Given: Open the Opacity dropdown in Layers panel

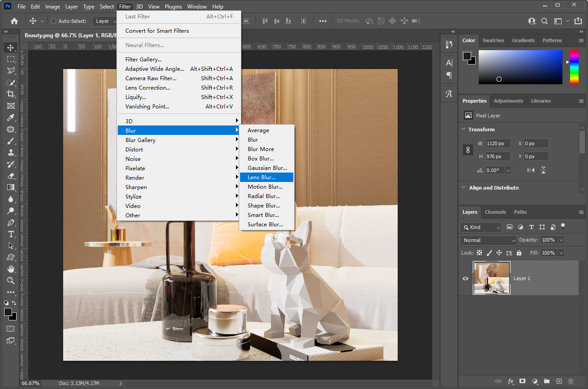Looking at the screenshot, I should pyautogui.click(x=561, y=240).
